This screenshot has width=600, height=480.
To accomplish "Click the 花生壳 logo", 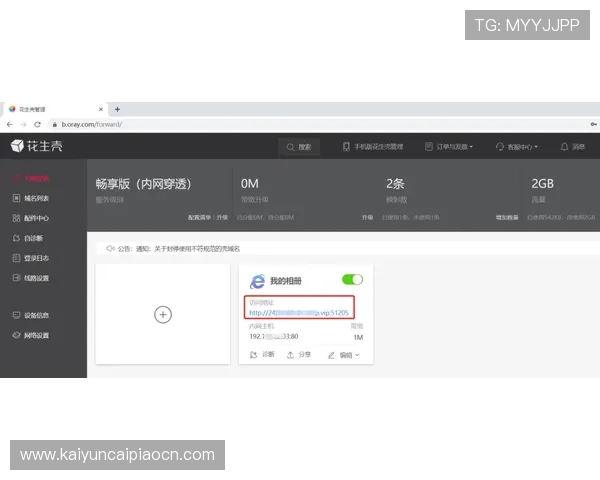I will click(x=36, y=146).
